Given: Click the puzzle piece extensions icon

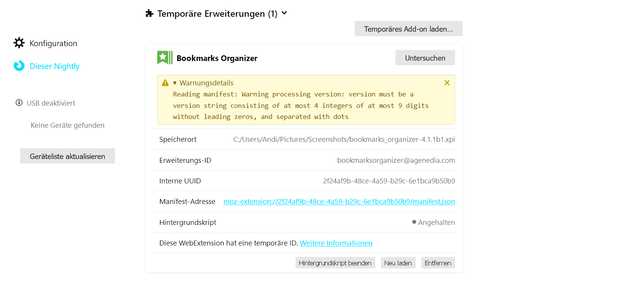Looking at the screenshot, I should (x=149, y=14).
